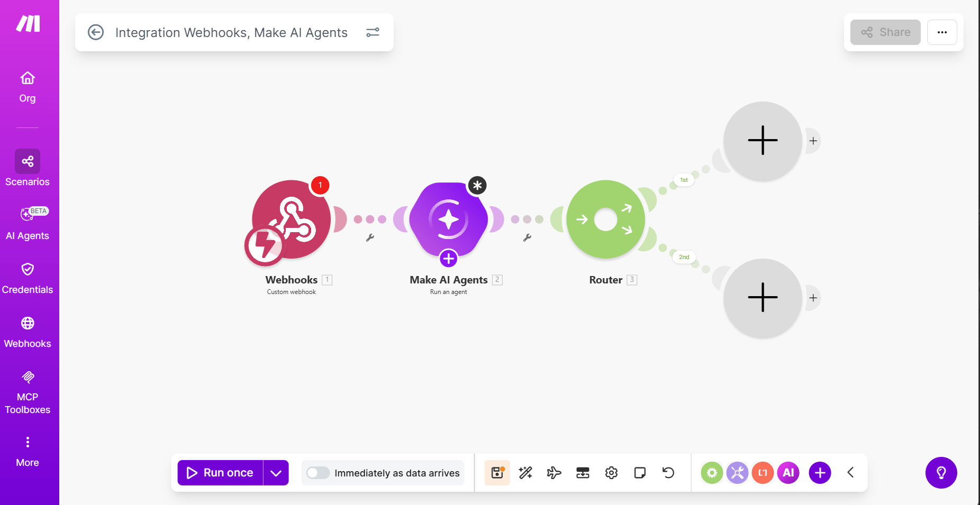Image resolution: width=980 pixels, height=505 pixels.
Task: Expand the More sidebar menu
Action: click(x=28, y=452)
